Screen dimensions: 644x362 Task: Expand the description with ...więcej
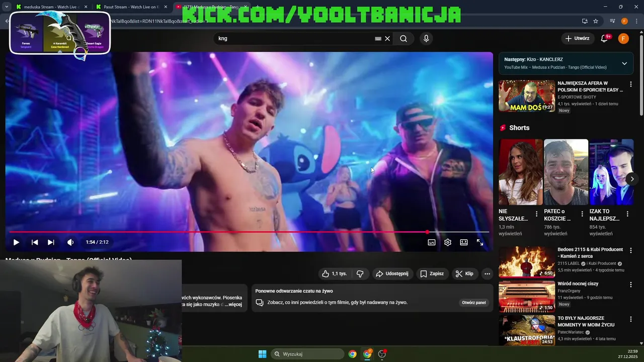[233, 304]
